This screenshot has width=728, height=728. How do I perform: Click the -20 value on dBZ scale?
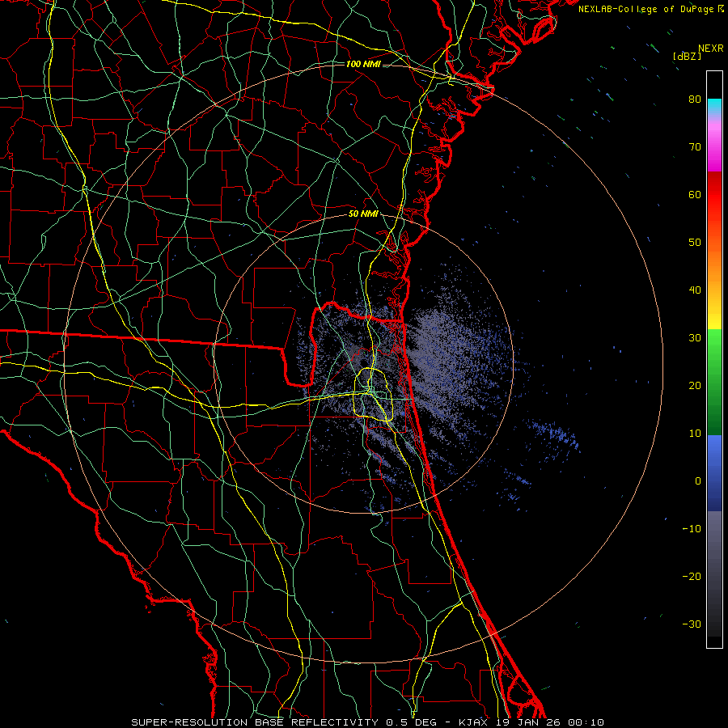click(x=692, y=576)
